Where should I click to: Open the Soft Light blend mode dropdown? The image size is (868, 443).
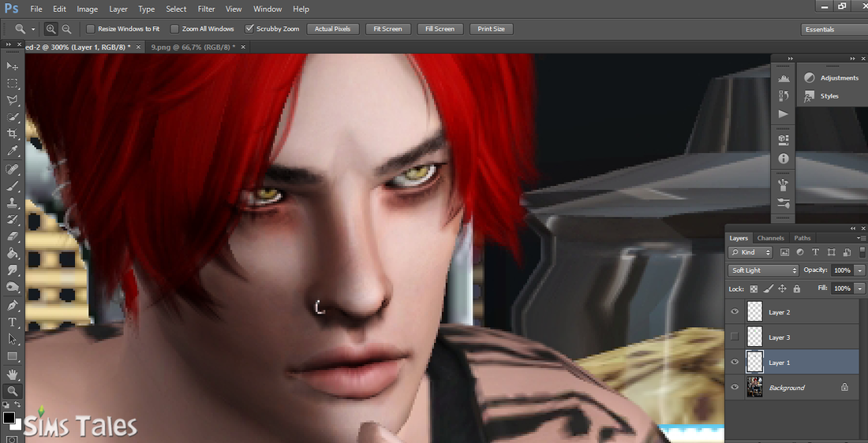[763, 270]
